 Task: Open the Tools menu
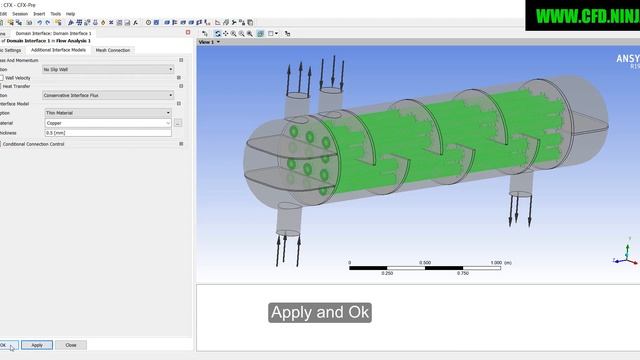(56, 14)
